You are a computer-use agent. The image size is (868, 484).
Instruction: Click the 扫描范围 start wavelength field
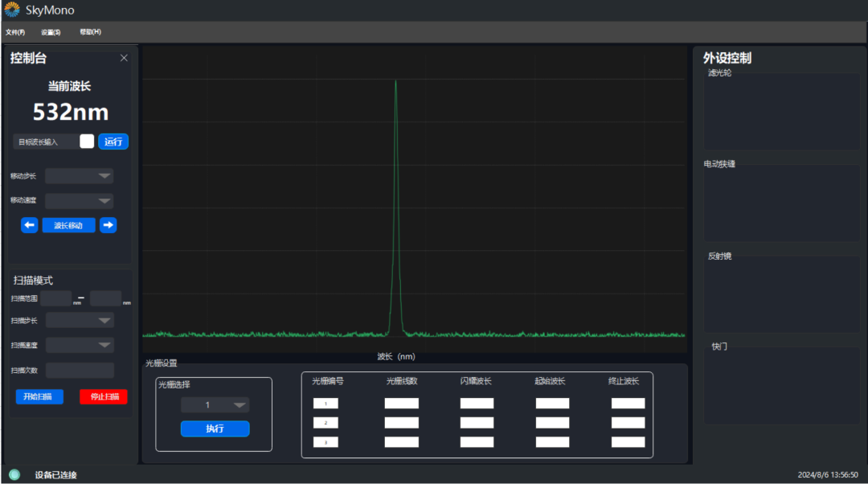point(56,298)
